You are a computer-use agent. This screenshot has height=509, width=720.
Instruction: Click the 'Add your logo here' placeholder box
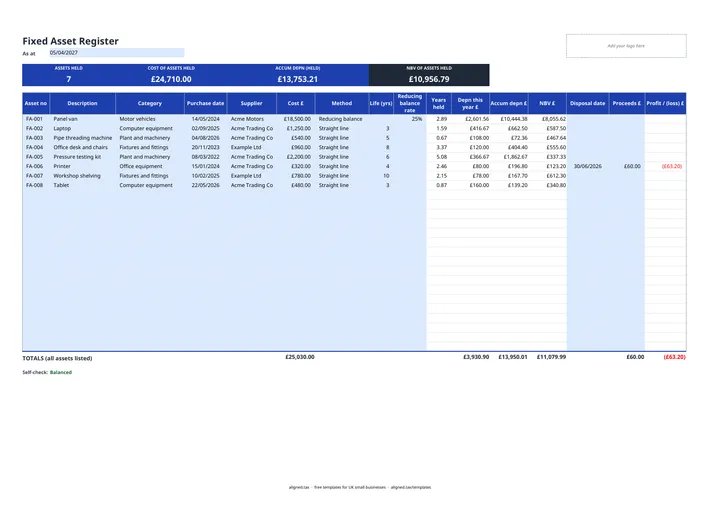(x=626, y=46)
